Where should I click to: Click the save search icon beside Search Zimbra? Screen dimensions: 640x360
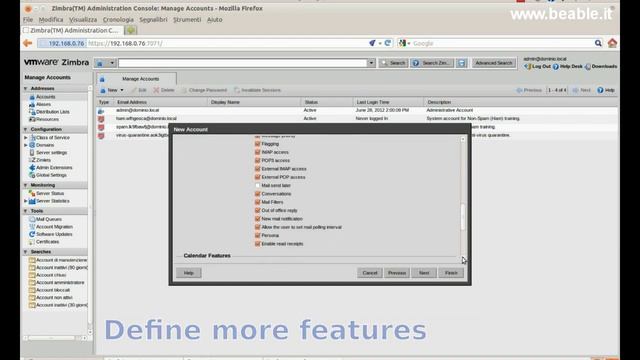pos(462,63)
